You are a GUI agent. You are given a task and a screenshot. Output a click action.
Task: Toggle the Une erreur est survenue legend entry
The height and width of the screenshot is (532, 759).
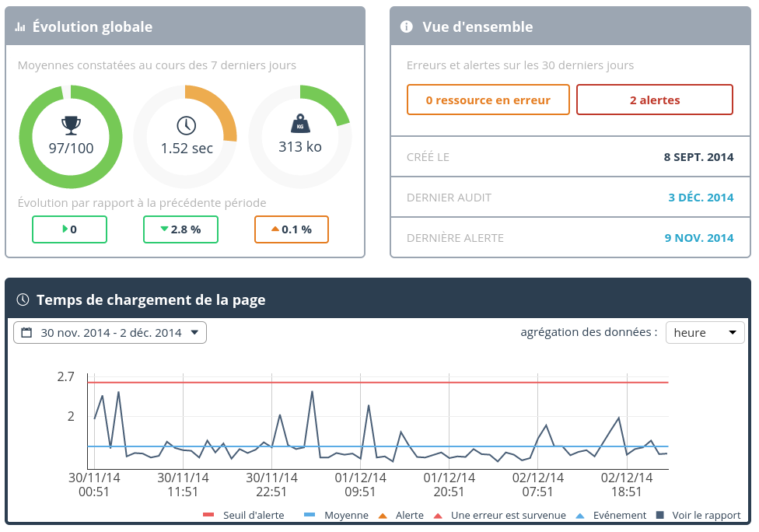point(499,515)
